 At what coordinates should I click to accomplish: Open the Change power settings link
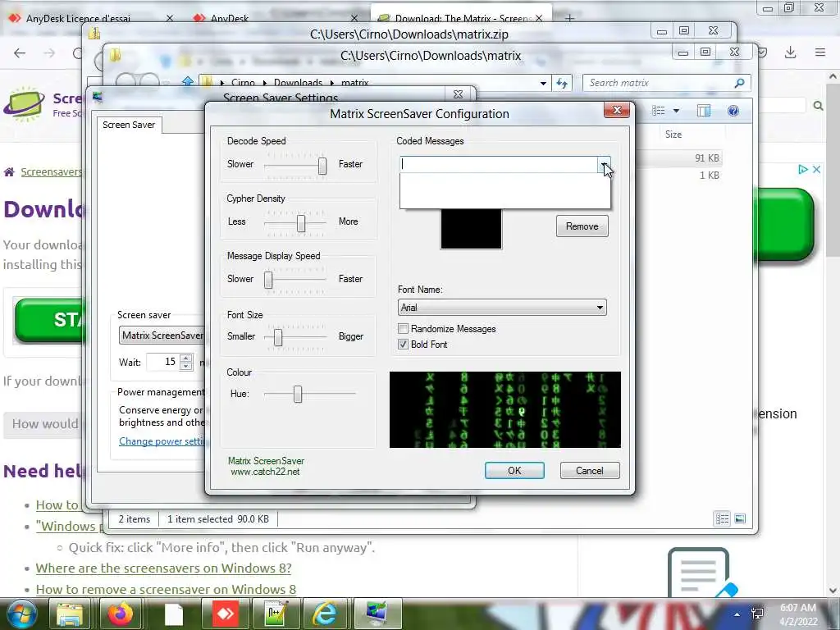click(x=162, y=441)
